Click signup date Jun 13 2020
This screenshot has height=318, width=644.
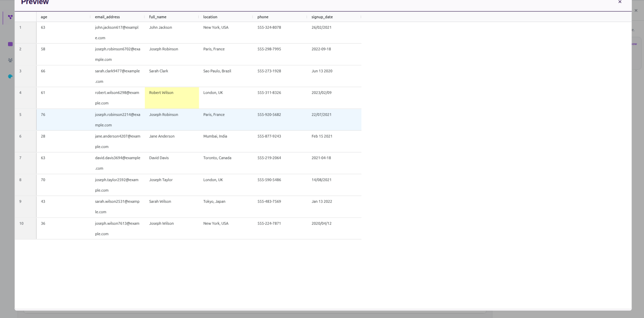click(334, 76)
